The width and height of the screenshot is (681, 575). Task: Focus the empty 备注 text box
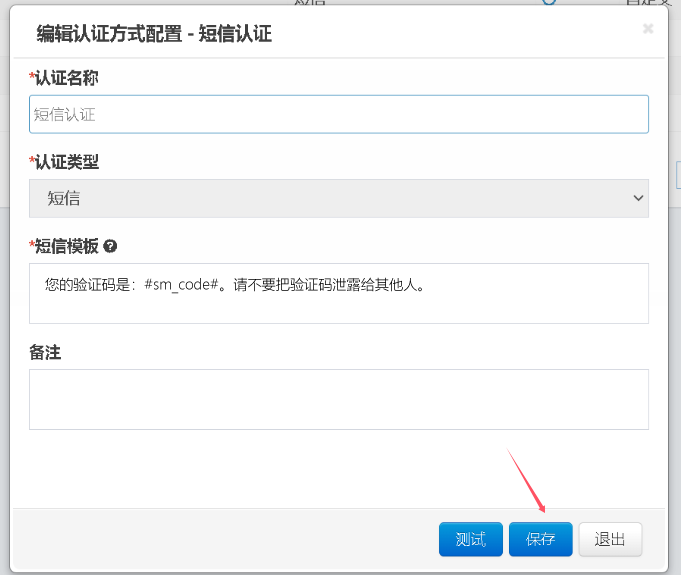[x=338, y=399]
